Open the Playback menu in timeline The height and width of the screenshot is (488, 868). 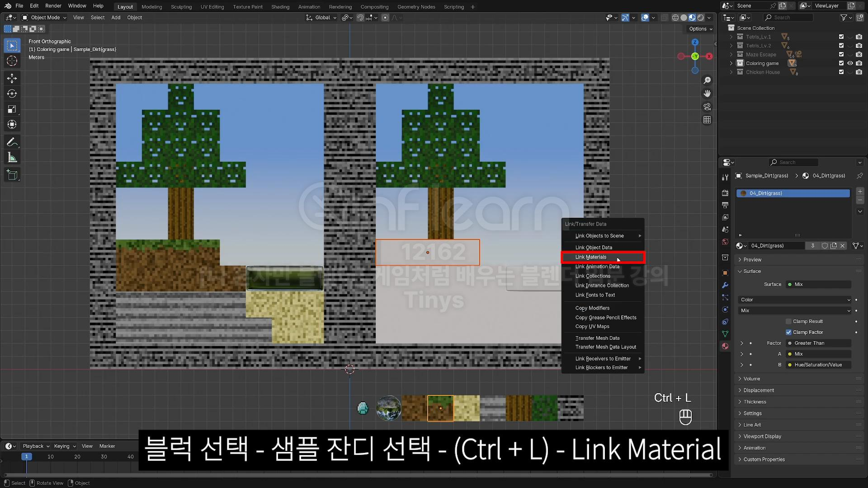pos(36,446)
